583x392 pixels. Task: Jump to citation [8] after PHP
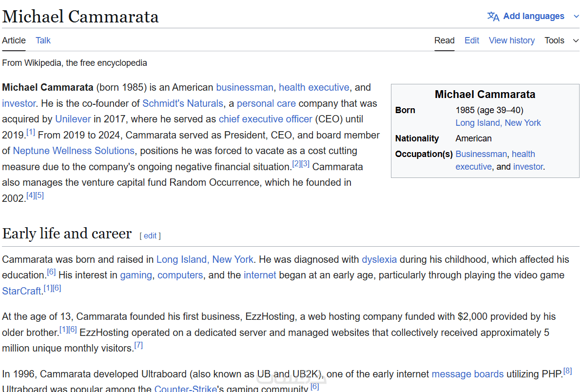pyautogui.click(x=567, y=371)
